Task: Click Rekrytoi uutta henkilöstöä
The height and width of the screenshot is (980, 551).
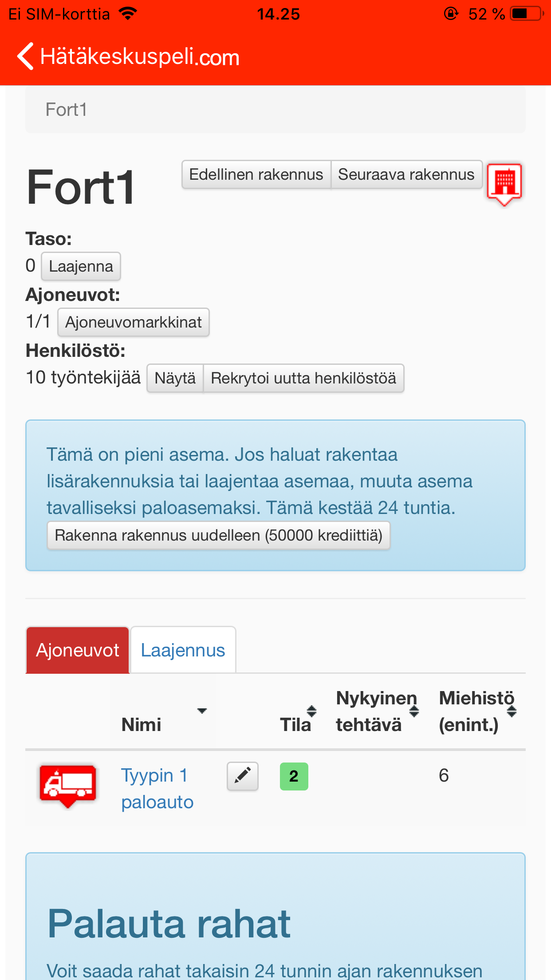Action: click(303, 378)
